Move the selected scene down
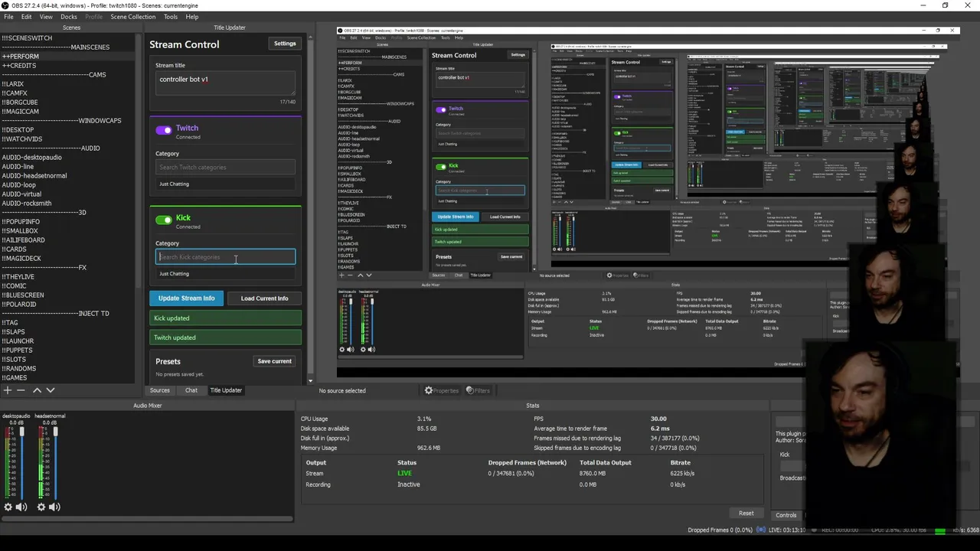The height and width of the screenshot is (551, 980). point(51,390)
